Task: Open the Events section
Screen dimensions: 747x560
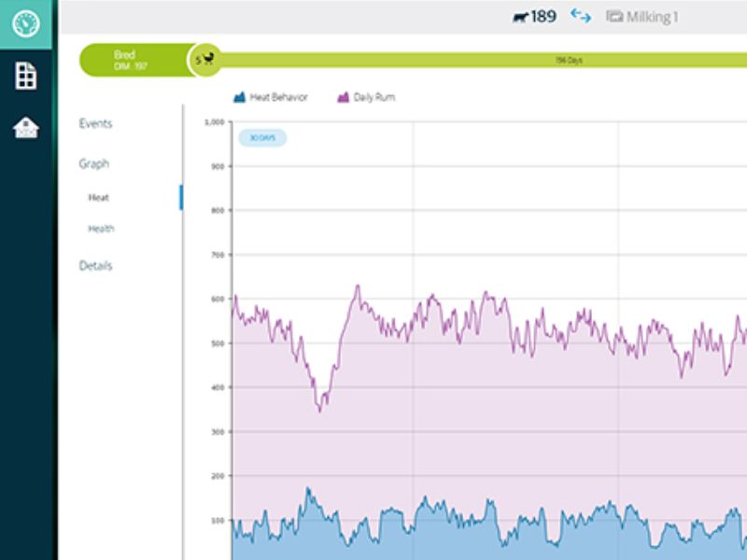Action: point(95,123)
